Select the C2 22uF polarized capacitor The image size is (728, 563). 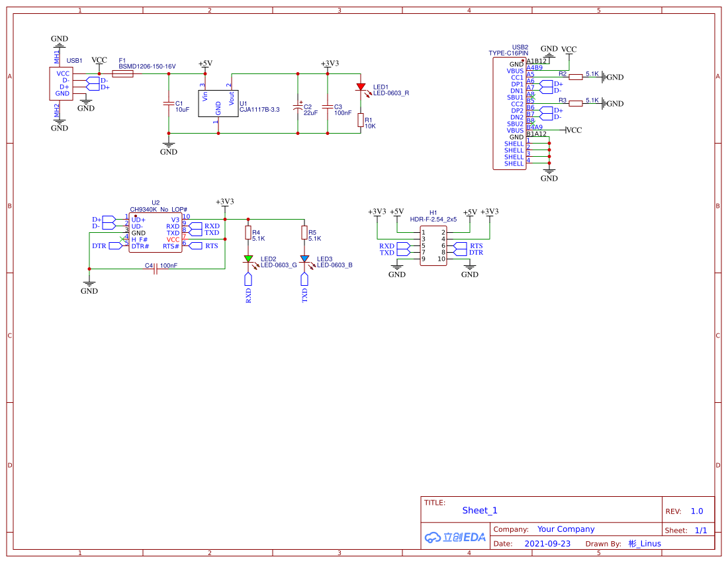298,106
